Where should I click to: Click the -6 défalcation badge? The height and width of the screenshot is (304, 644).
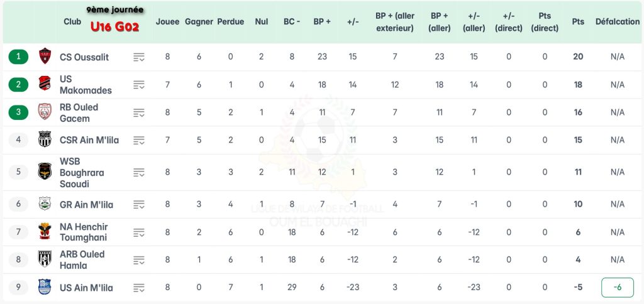tap(617, 287)
